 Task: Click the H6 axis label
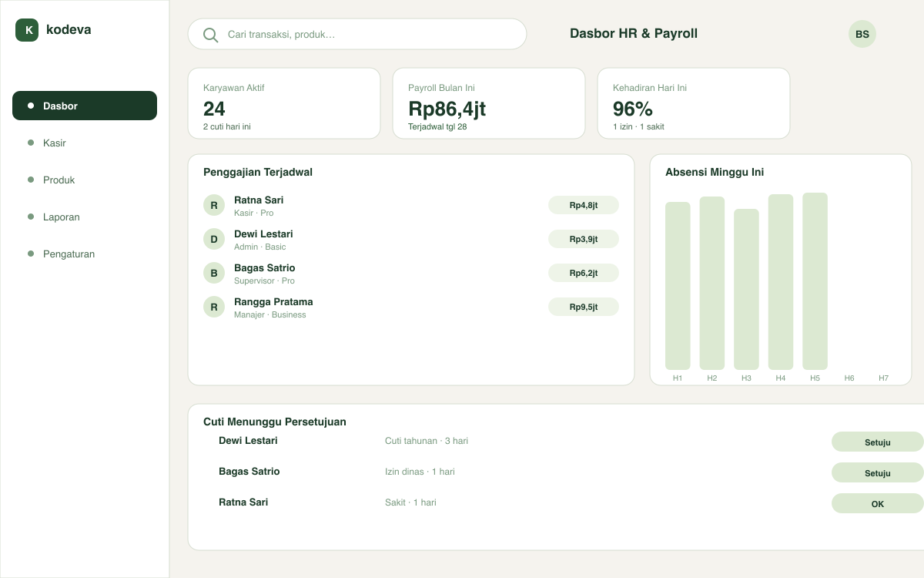(849, 378)
